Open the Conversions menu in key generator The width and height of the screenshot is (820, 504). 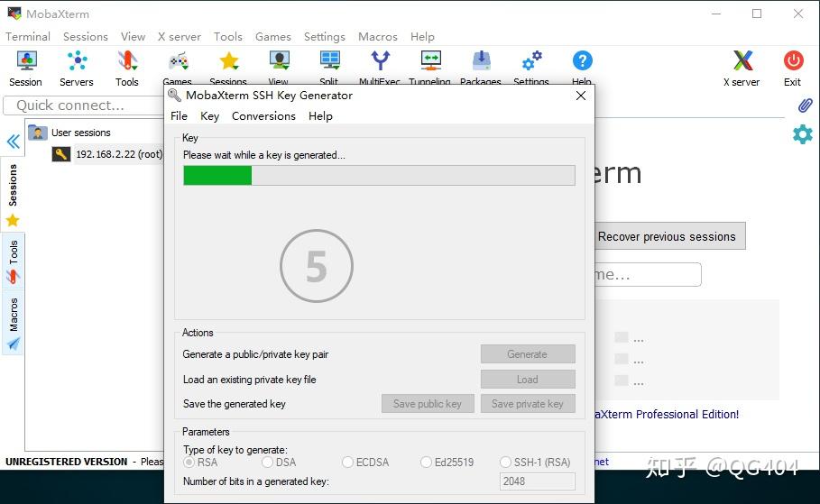point(263,116)
